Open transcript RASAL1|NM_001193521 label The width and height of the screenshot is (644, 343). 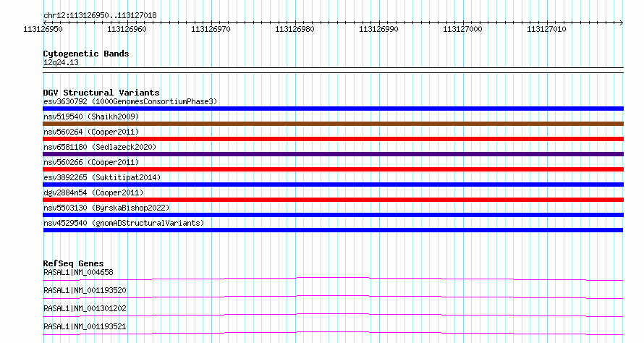[85, 326]
